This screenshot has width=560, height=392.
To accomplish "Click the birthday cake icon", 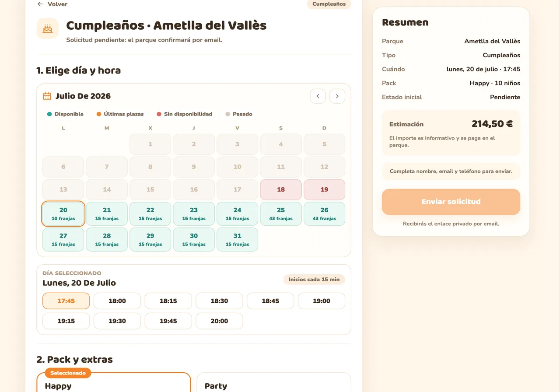I will [x=48, y=28].
